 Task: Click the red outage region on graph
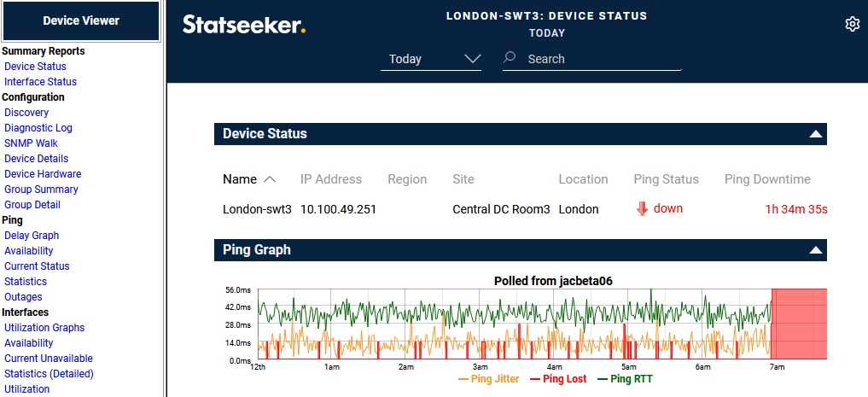(799, 324)
